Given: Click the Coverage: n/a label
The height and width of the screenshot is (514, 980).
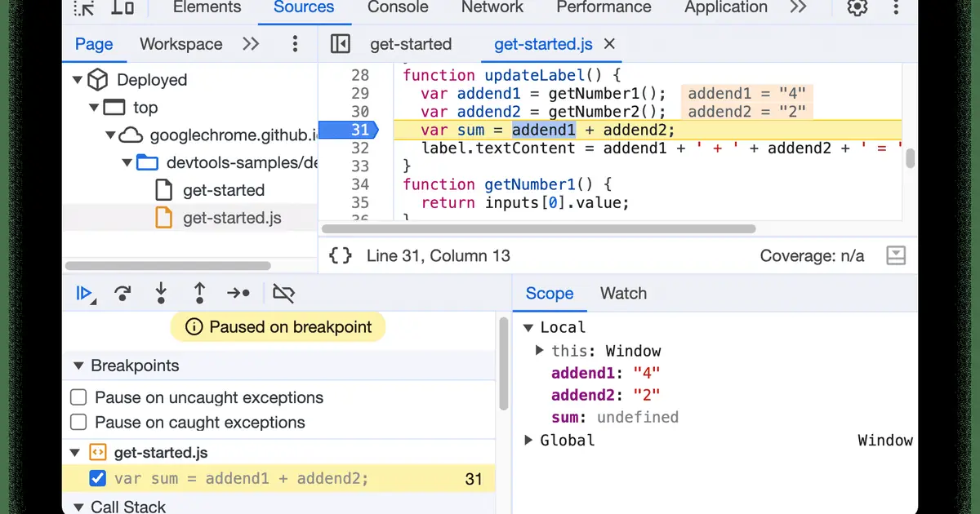Looking at the screenshot, I should [812, 256].
